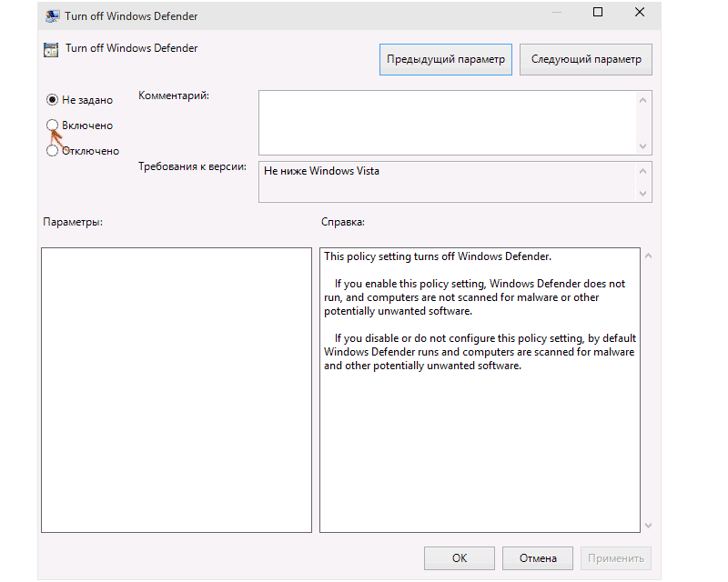Click the "Требования к версии:" label
This screenshot has width=728, height=582.
pyautogui.click(x=192, y=166)
